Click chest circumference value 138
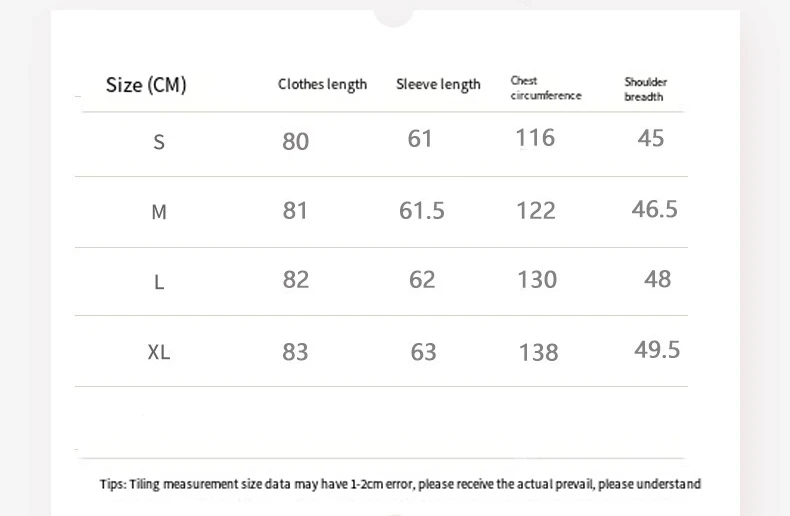The height and width of the screenshot is (516, 790). coord(538,352)
